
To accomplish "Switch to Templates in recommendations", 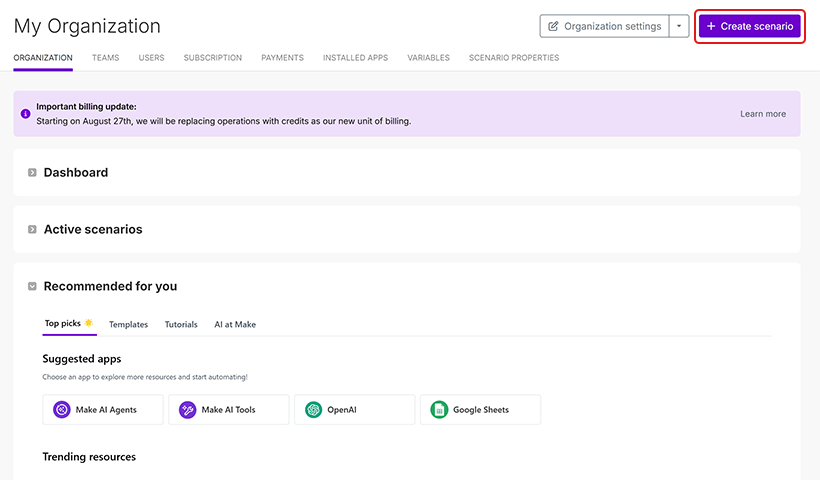I will [x=128, y=325].
